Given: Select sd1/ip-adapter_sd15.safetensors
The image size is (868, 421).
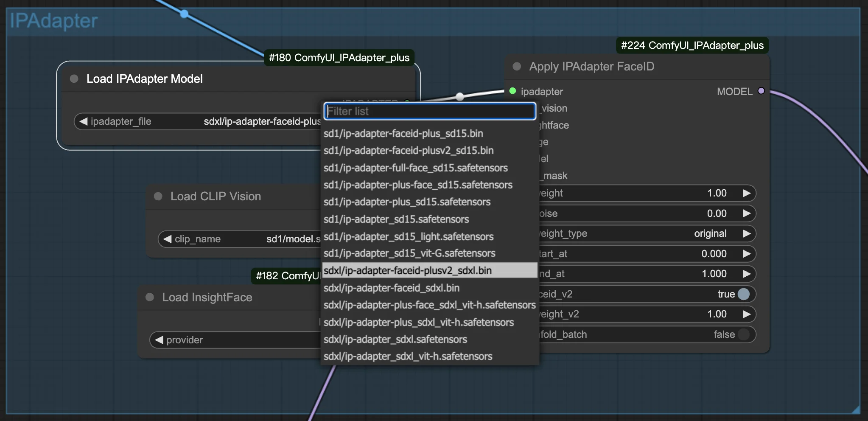Looking at the screenshot, I should 430,219.
